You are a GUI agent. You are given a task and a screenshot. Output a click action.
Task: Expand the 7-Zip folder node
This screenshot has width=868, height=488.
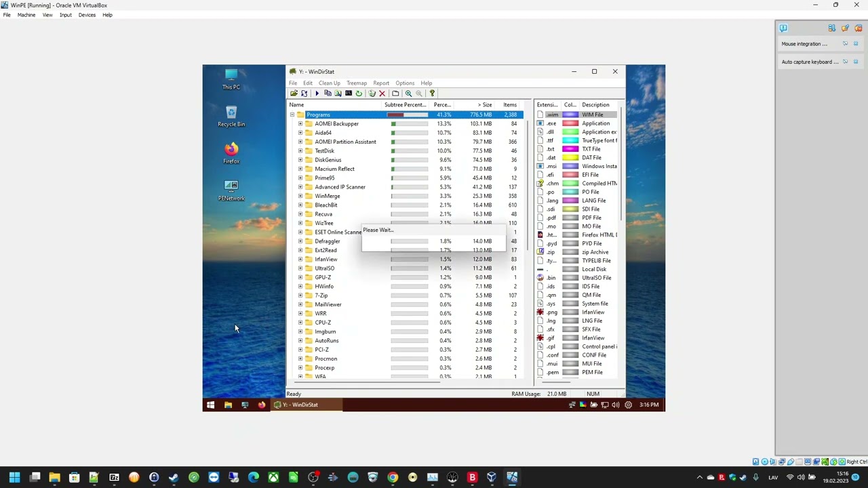pos(300,296)
